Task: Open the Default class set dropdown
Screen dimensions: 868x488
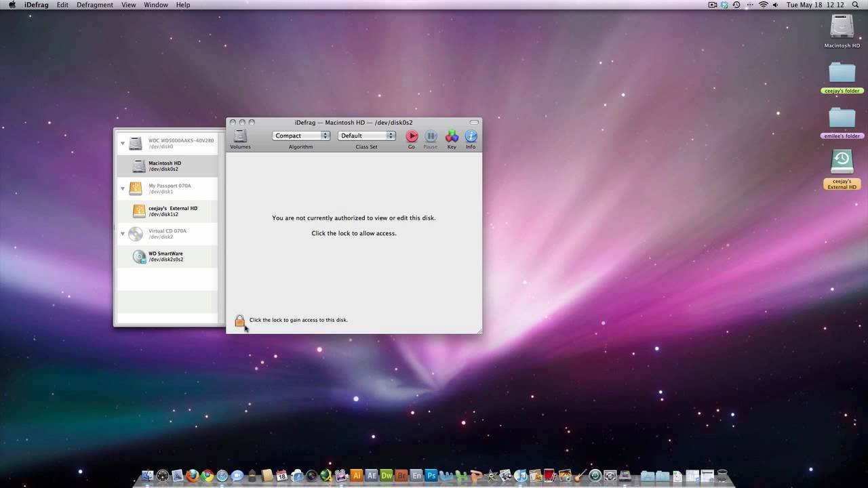Action: (x=367, y=136)
